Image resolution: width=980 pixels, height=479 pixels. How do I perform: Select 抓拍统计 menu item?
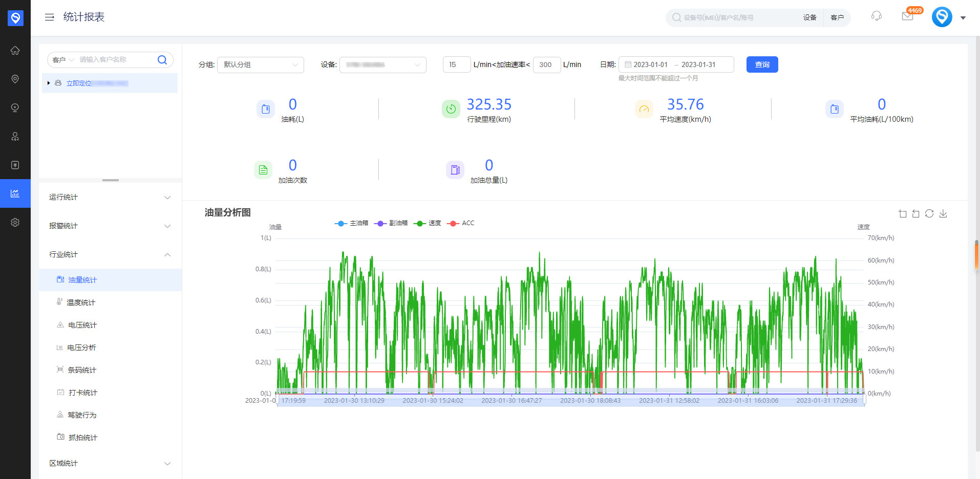(x=110, y=438)
